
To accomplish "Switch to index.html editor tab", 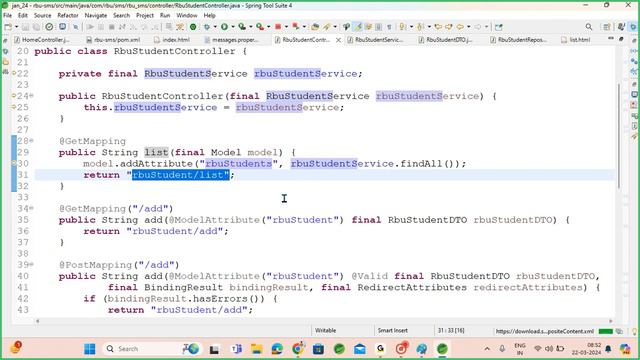I will pyautogui.click(x=172, y=40).
